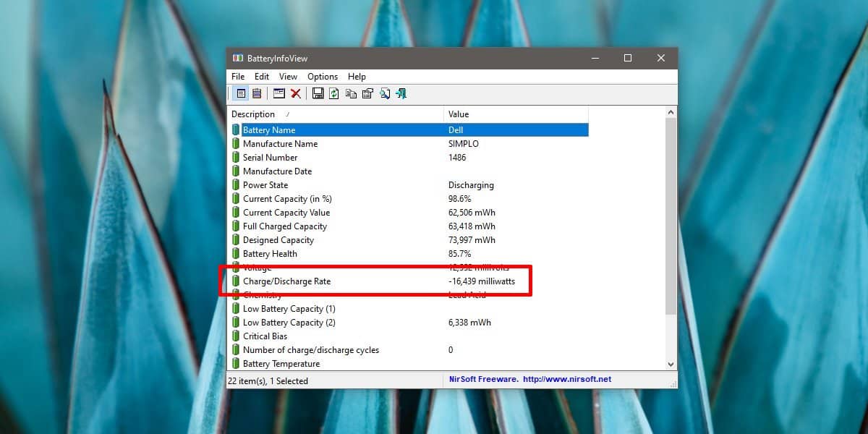Click the 98.6% value cell
Viewport: 868px width, 434px height.
(x=460, y=199)
